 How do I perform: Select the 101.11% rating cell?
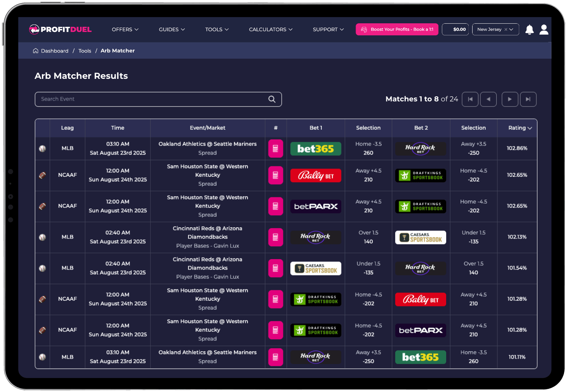point(517,357)
